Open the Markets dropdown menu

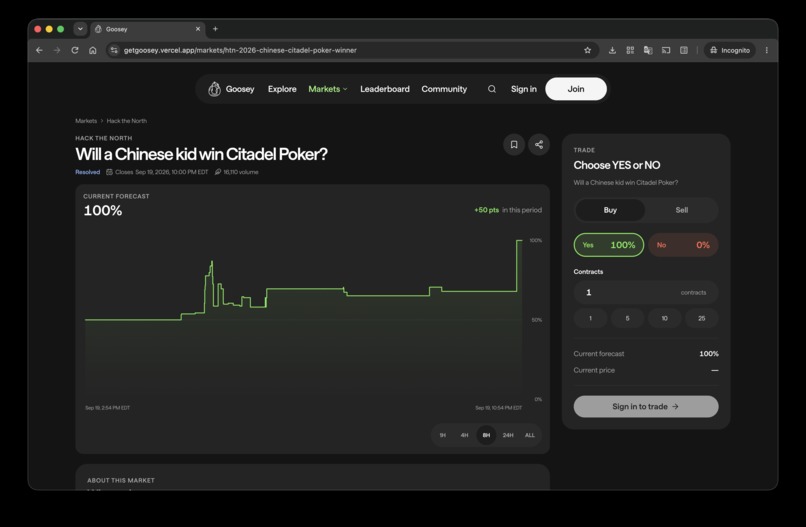328,89
